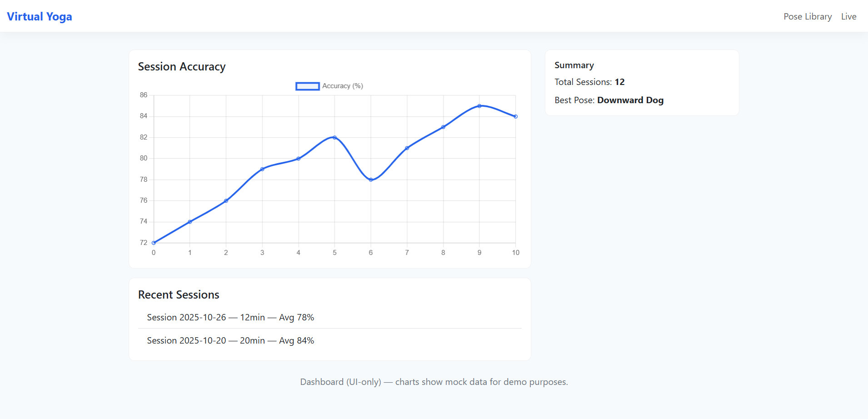Click the Accuracy (%) legend label
The height and width of the screenshot is (419, 868).
point(342,86)
